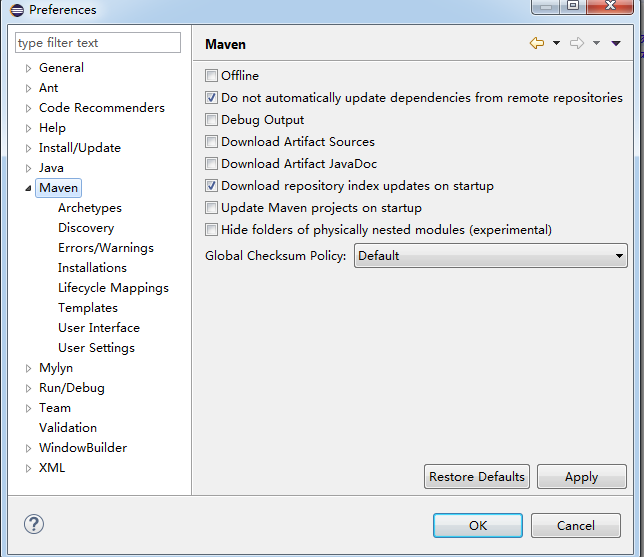Click the OK button

click(x=478, y=525)
